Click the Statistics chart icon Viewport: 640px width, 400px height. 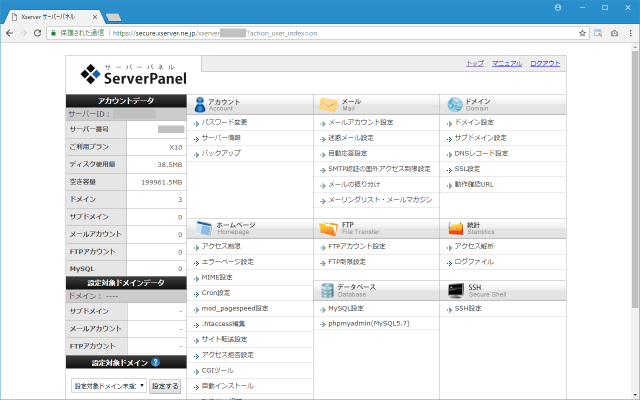(x=455, y=228)
